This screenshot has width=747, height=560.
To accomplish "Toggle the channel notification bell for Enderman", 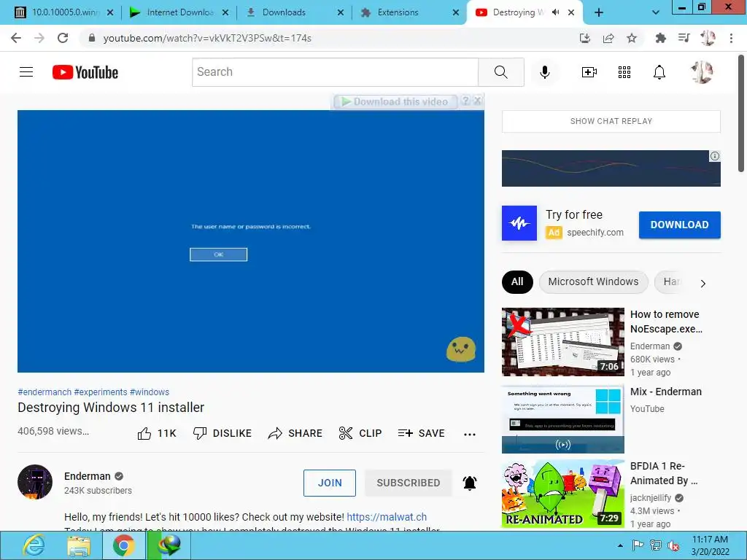I will [470, 483].
